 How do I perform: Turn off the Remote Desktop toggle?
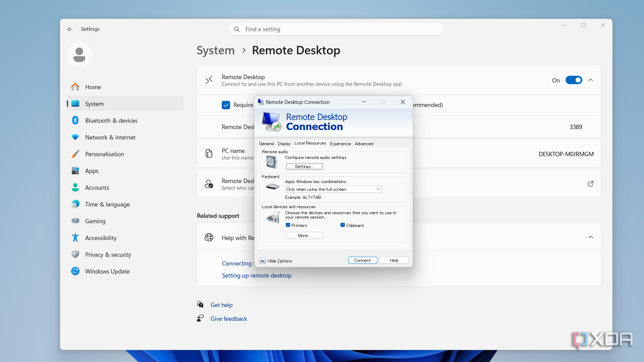point(574,80)
